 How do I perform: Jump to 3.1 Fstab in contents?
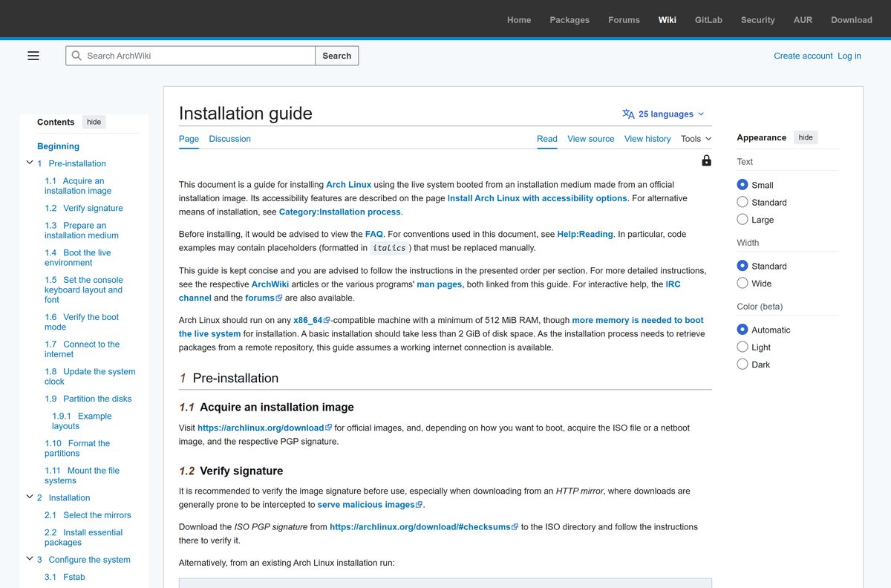(65, 577)
